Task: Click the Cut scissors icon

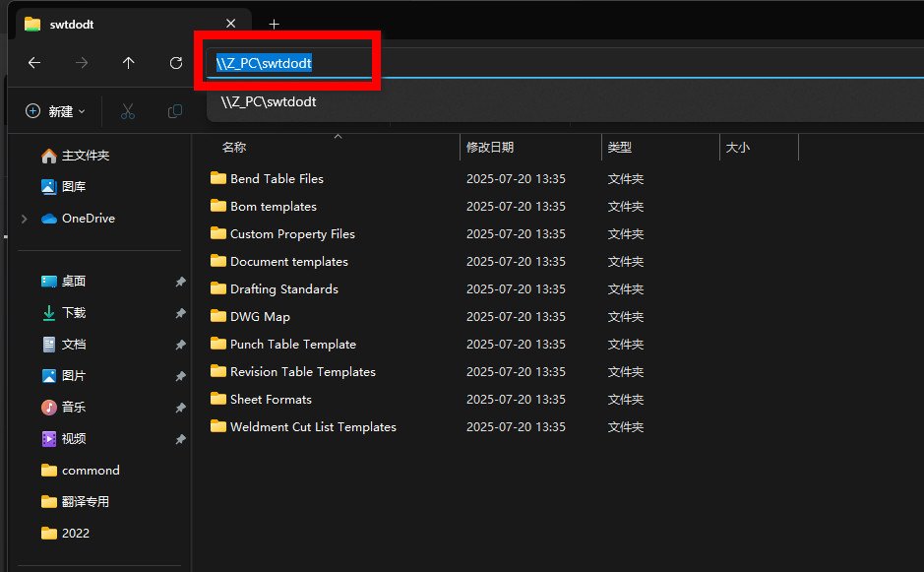Action: [127, 111]
